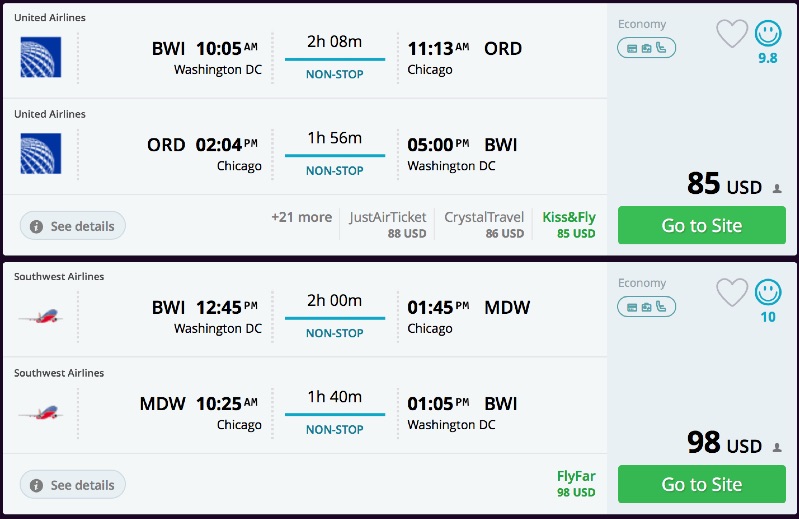
Task: Show the +21 more booking offers
Action: (x=301, y=217)
